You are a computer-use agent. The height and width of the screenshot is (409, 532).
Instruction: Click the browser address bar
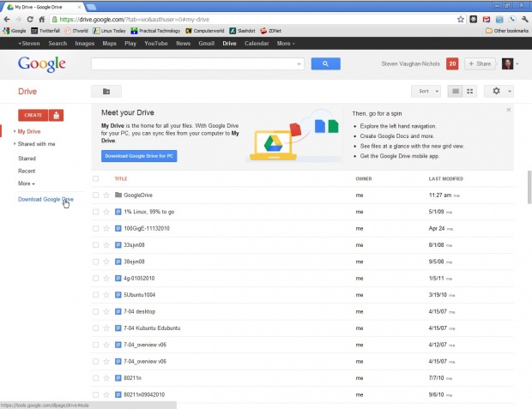click(253, 20)
